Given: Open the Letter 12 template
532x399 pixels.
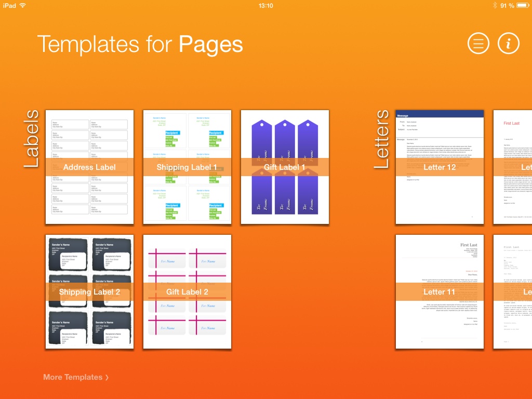Looking at the screenshot, I should [x=440, y=167].
